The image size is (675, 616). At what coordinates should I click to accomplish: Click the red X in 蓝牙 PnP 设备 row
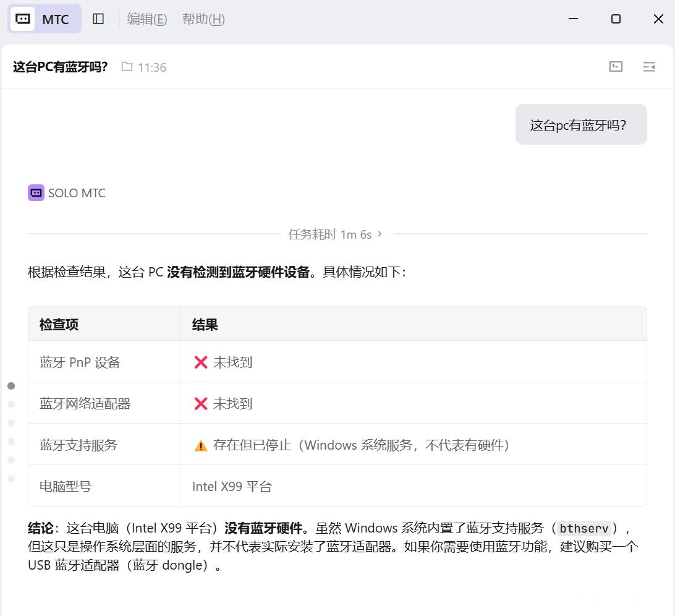click(x=201, y=362)
